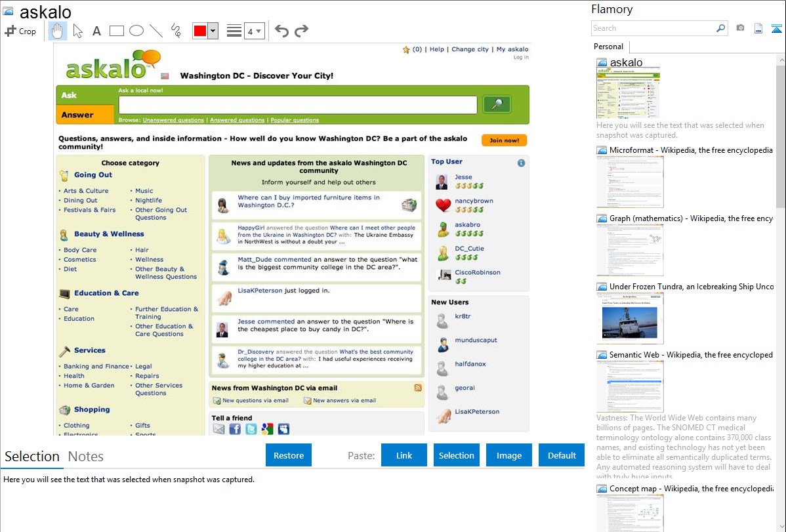The width and height of the screenshot is (786, 532).
Task: Undo the last annotation
Action: [281, 31]
